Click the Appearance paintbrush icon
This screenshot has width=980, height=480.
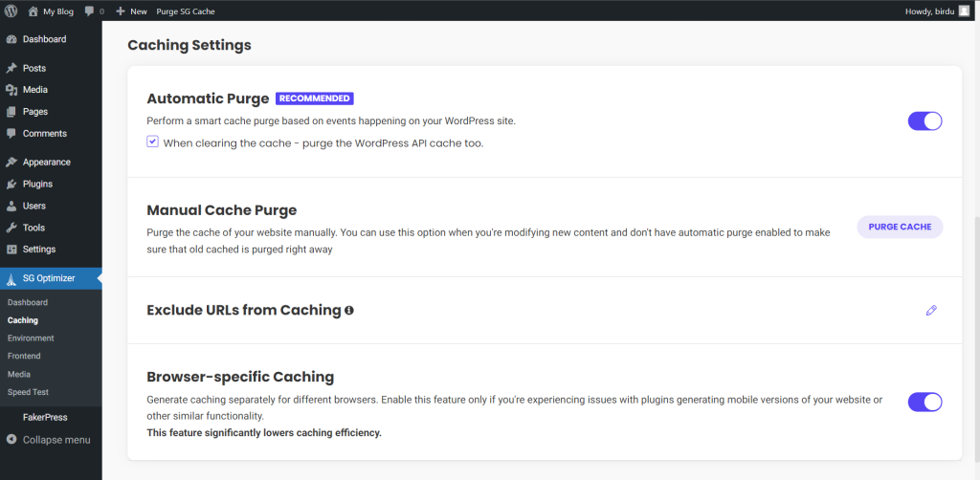pos(11,163)
